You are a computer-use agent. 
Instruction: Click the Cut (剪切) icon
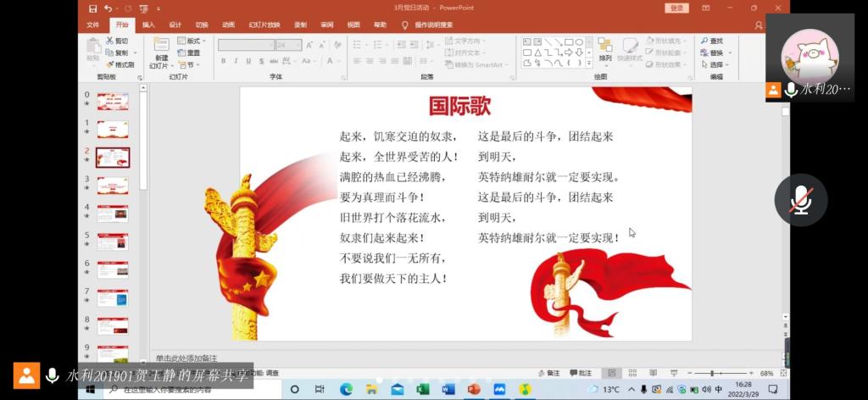[x=118, y=41]
